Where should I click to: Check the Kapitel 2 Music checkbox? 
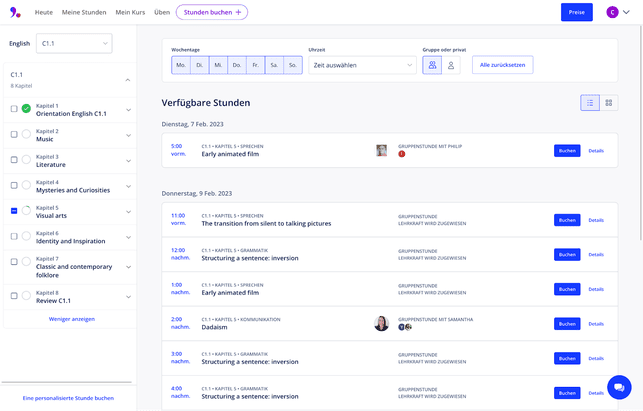(14, 134)
